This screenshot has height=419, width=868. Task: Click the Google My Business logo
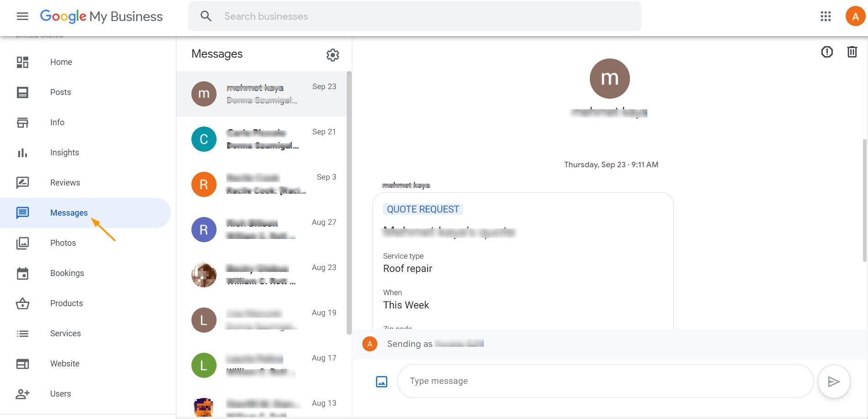[x=101, y=16]
